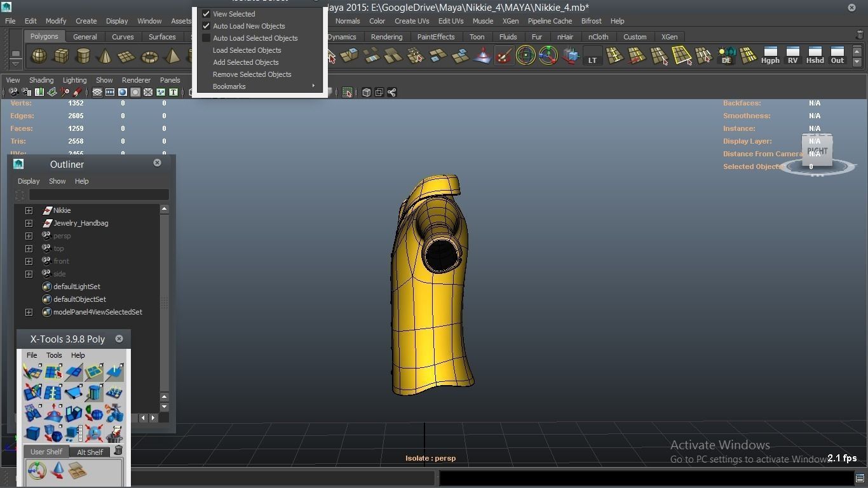This screenshot has height=488, width=868.
Task: Click the blue cone icon in User Shelf
Action: [x=57, y=471]
